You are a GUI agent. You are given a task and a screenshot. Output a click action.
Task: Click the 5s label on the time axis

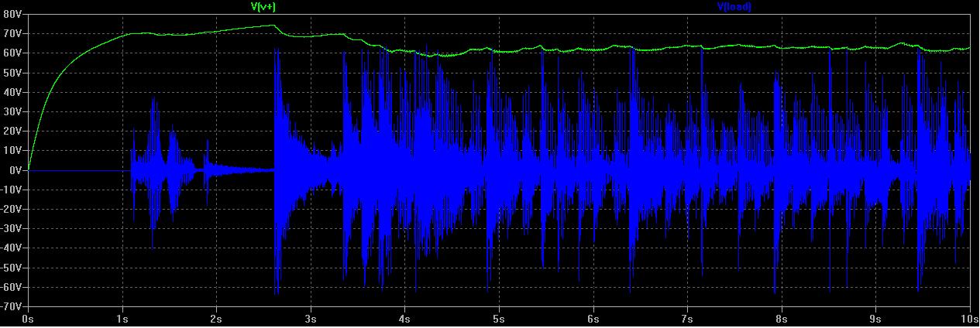click(499, 319)
